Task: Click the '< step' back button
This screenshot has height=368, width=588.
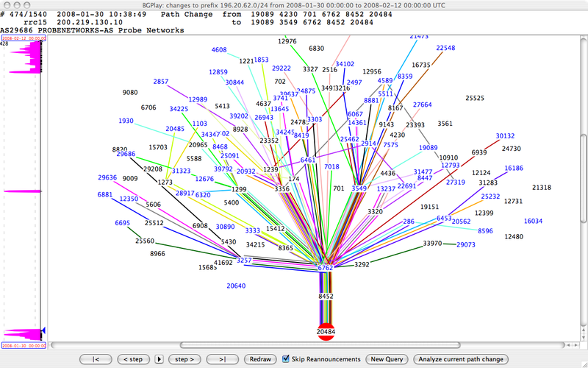Action: [x=132, y=359]
